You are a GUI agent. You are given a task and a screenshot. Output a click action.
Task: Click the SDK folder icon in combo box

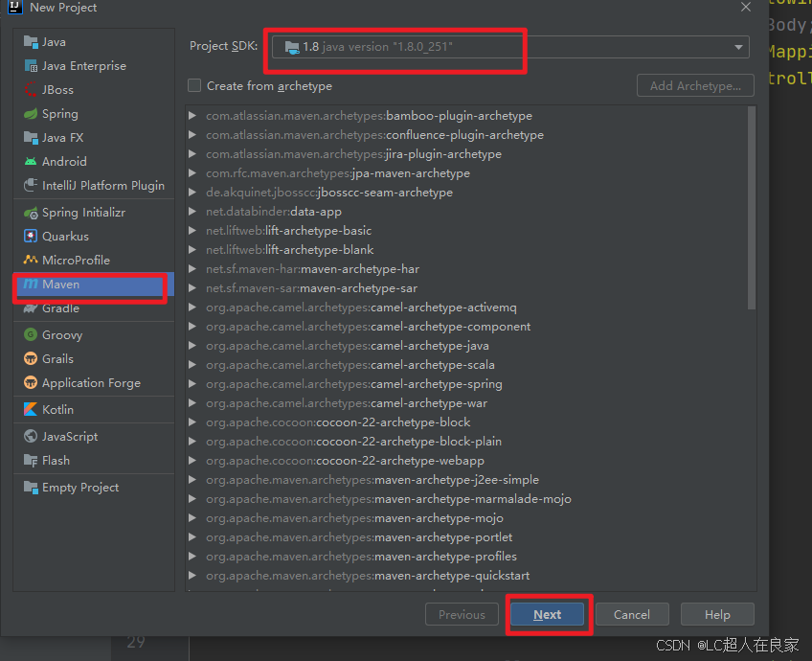(x=292, y=47)
